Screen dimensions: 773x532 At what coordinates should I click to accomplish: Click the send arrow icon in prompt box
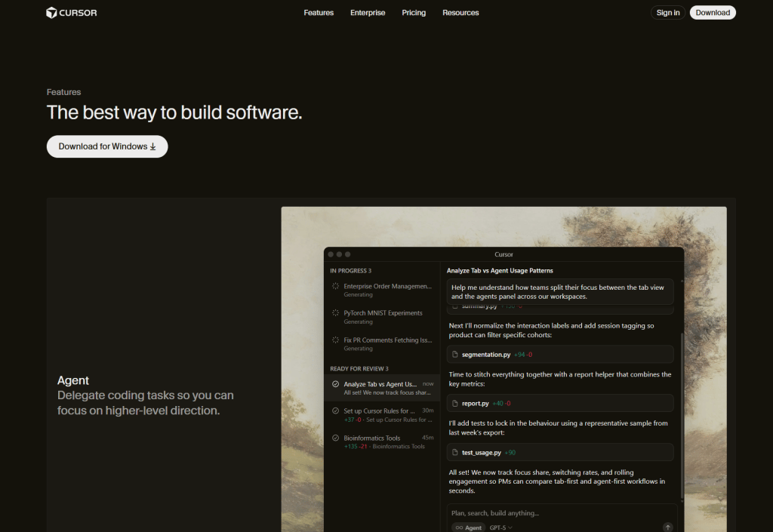[x=667, y=527]
